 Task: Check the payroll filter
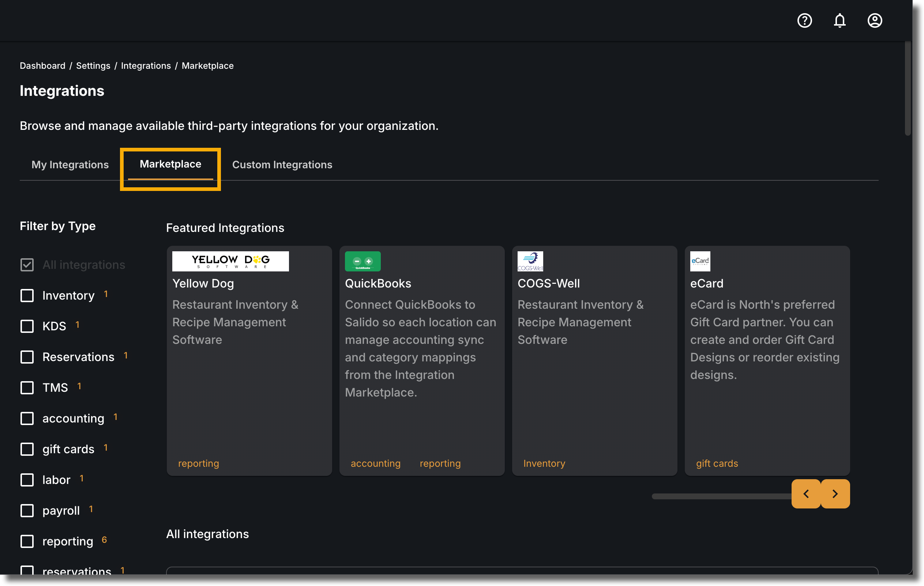(x=27, y=510)
